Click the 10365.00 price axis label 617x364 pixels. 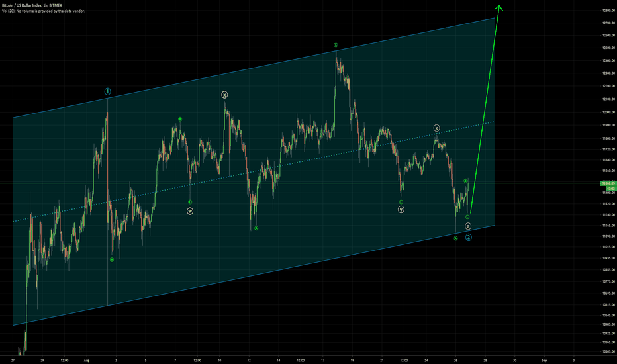point(608,342)
